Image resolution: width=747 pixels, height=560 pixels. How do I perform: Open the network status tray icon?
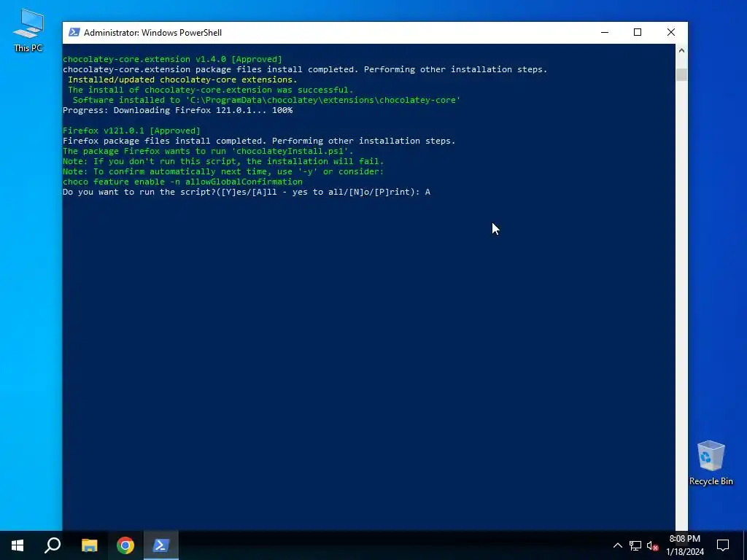tap(635, 545)
